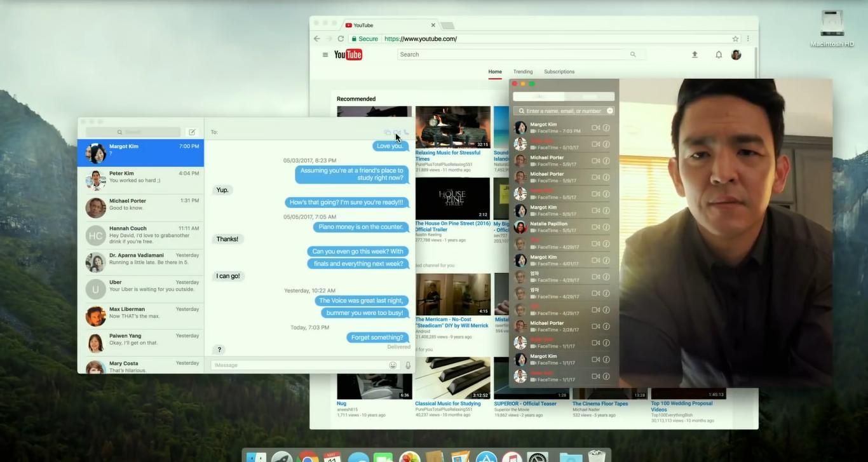Select the right FaceTime Audio segment
868x462 pixels.
pos(589,97)
